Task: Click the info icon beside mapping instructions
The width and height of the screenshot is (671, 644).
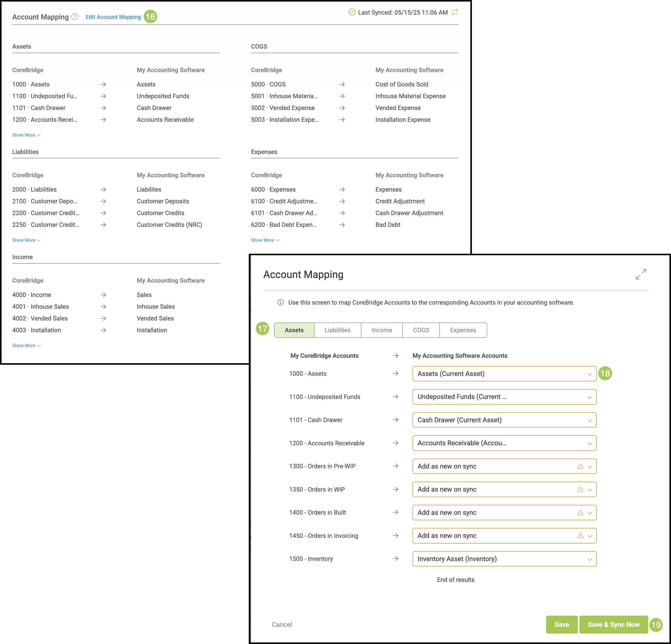Action: click(x=281, y=303)
